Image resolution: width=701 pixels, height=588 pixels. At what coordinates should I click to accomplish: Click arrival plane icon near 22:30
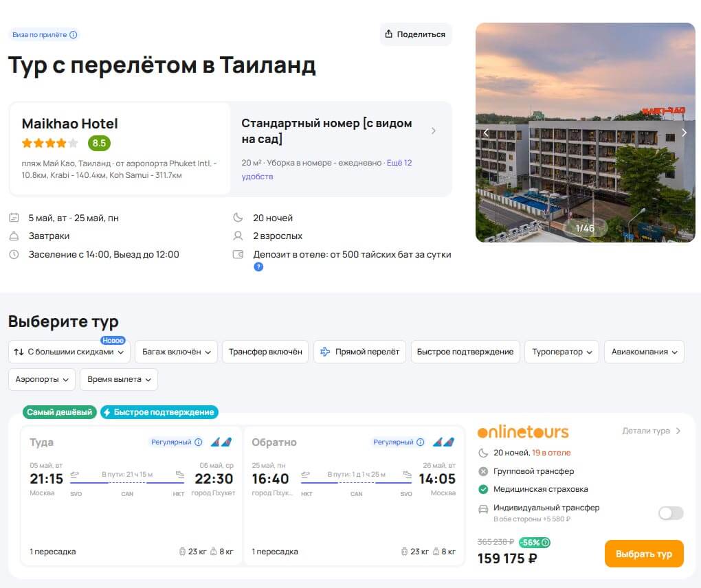point(180,475)
